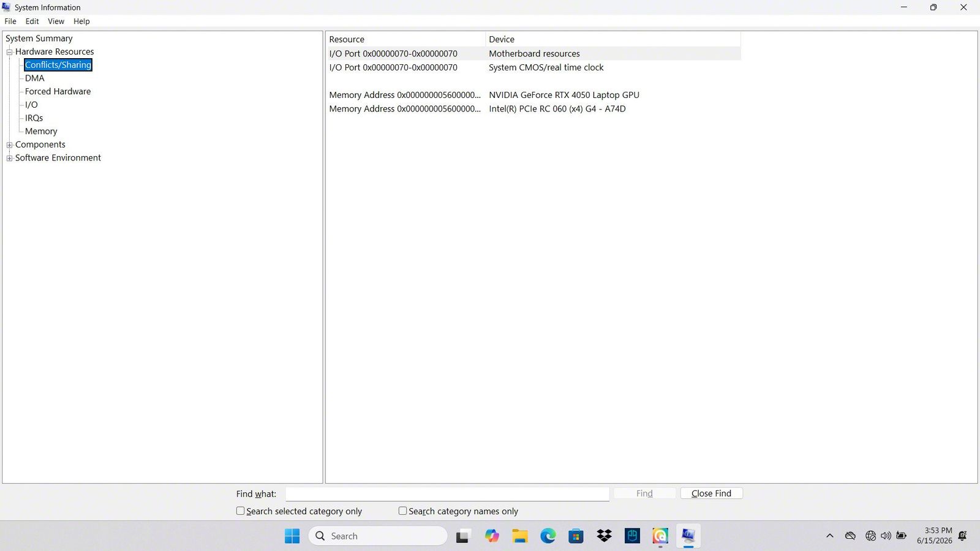Click the Close Find button
This screenshot has width=980, height=551.
pyautogui.click(x=711, y=493)
